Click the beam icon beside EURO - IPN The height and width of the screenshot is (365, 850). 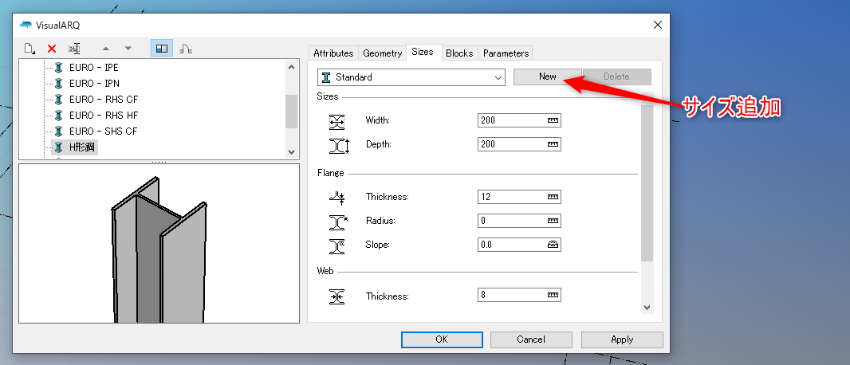[59, 84]
